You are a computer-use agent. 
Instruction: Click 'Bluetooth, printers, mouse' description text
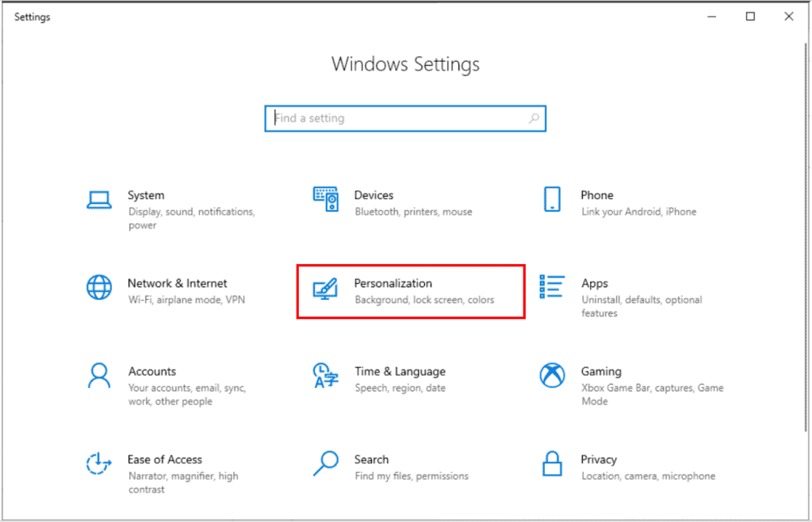click(413, 212)
